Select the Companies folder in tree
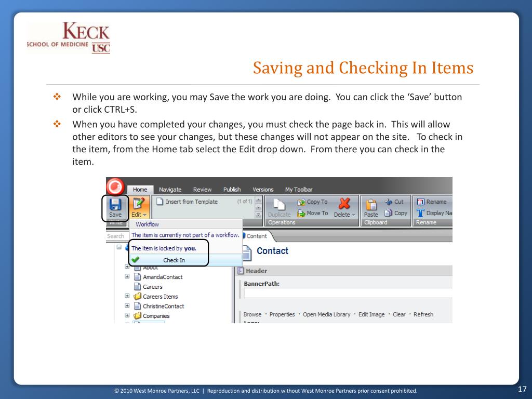The height and width of the screenshot is (399, 532). [x=156, y=316]
